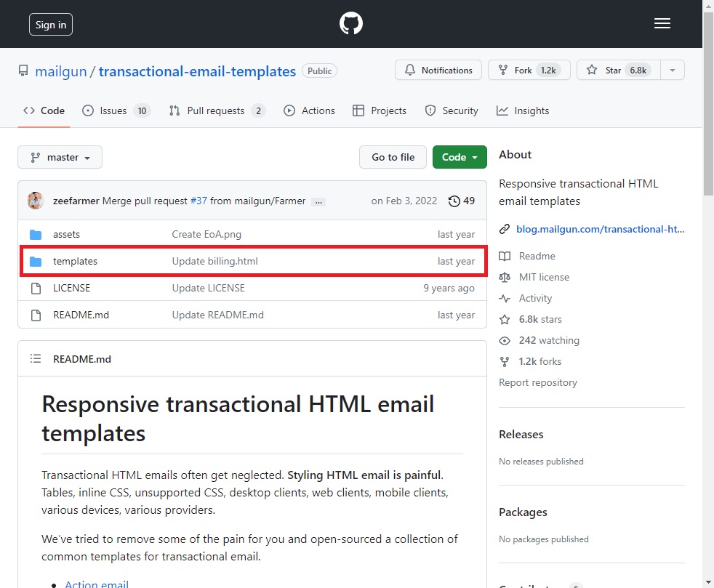Open the 'Update LICENSE' commit message
The height and width of the screenshot is (588, 714).
point(209,288)
